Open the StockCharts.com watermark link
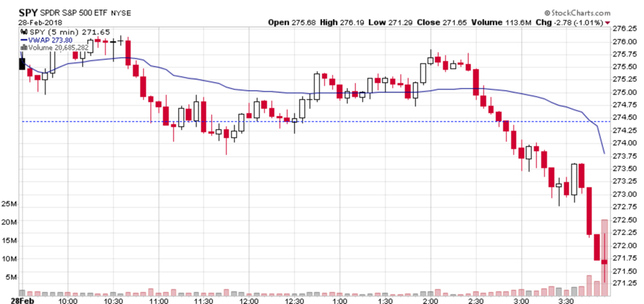 582,13
